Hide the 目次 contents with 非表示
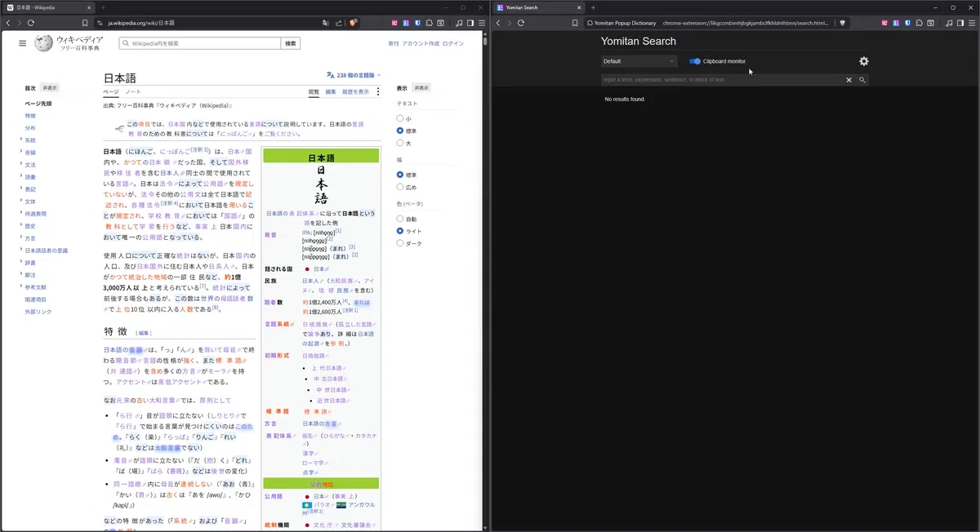 click(50, 87)
